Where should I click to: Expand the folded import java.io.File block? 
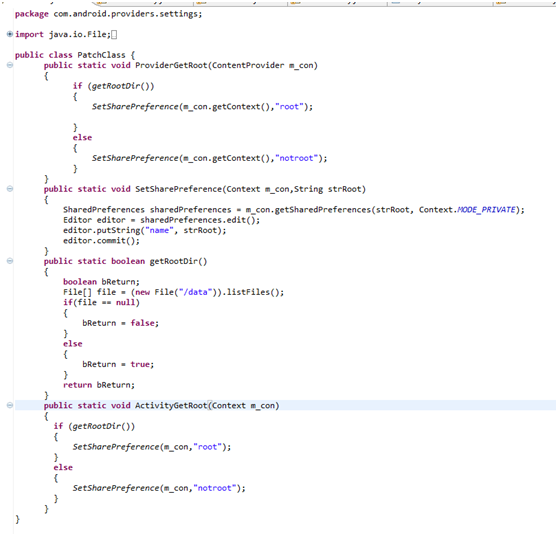point(10,34)
